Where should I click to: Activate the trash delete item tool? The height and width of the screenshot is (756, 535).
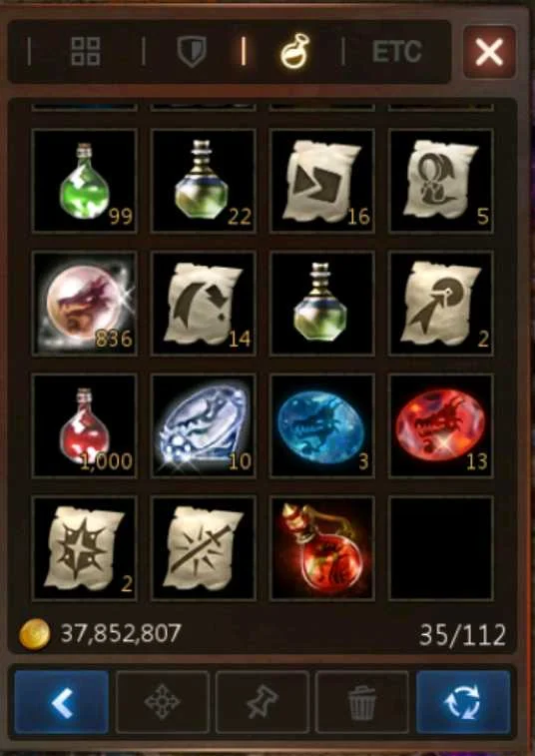point(362,701)
